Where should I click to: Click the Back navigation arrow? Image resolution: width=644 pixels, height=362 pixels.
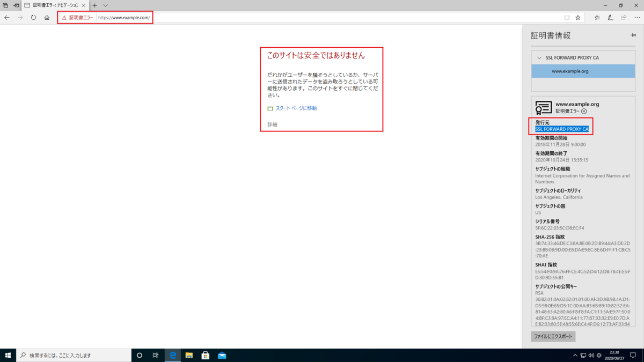coord(6,17)
